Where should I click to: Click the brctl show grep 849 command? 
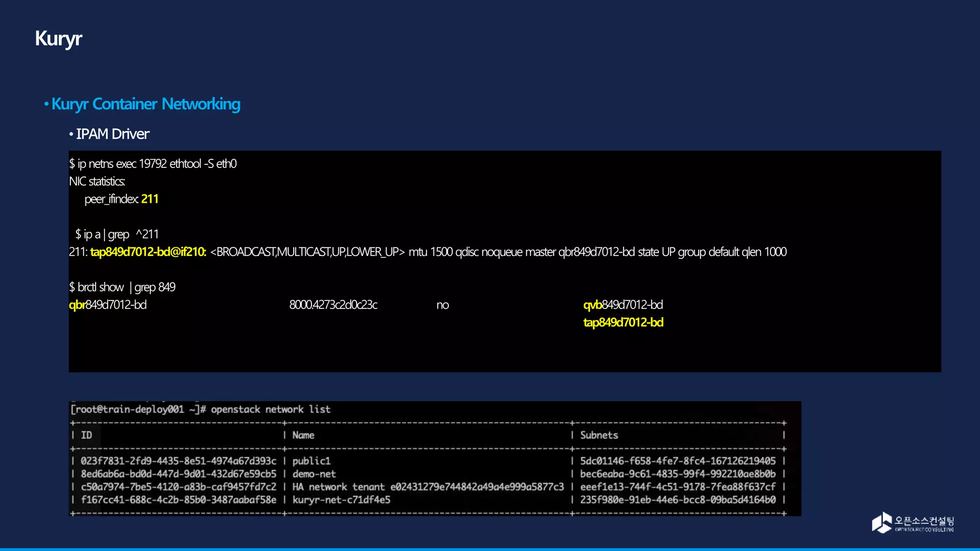coord(122,287)
